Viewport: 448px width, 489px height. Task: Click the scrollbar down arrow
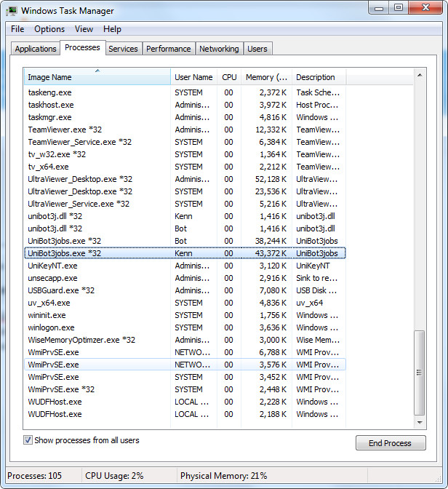(x=420, y=423)
